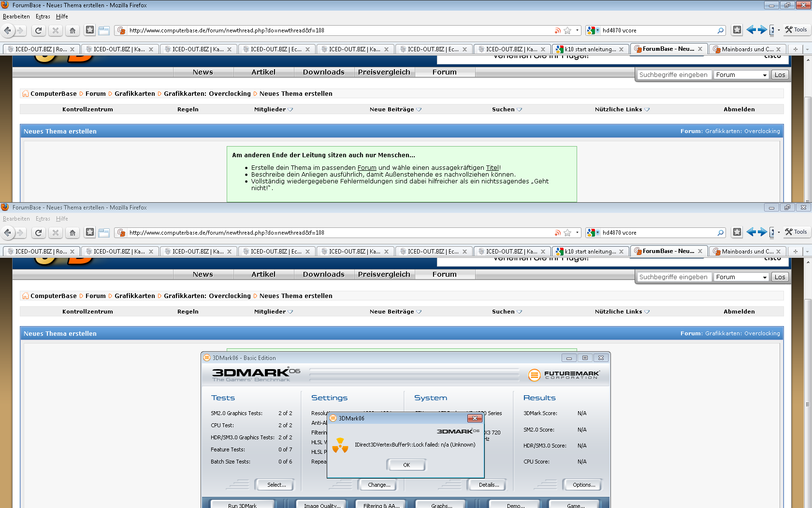Open Bearbeiten menu in upper Firefox window
The image size is (812, 508).
pos(16,16)
